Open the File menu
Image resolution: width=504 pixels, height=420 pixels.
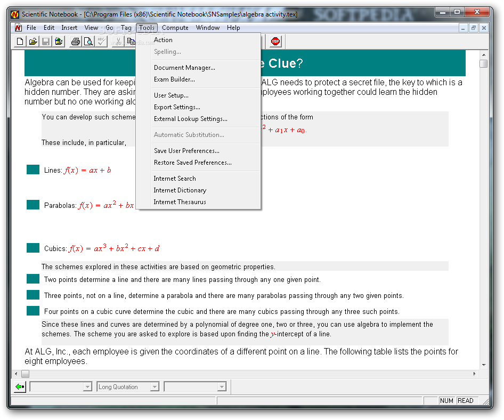pyautogui.click(x=31, y=28)
